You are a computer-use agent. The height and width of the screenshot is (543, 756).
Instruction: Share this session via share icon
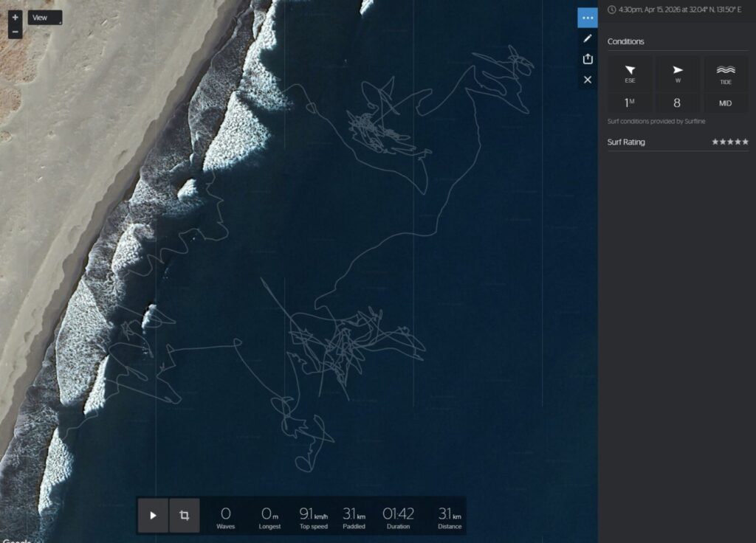588,59
